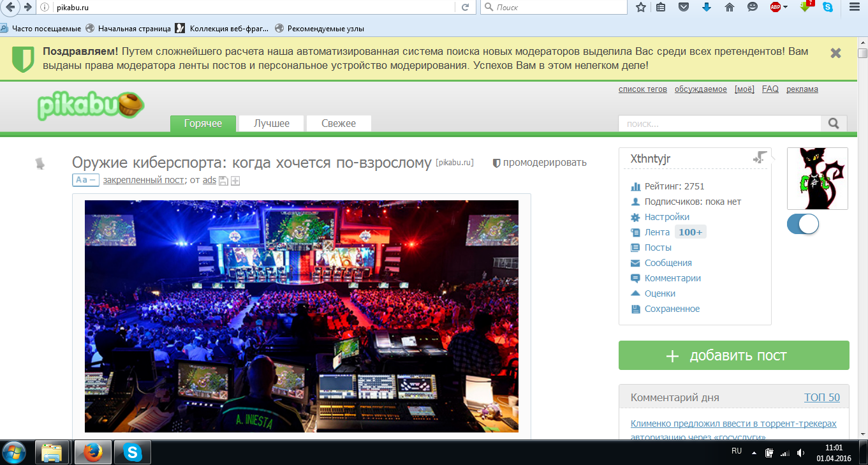
Task: Click the pin icon left of post title
Action: (40, 163)
